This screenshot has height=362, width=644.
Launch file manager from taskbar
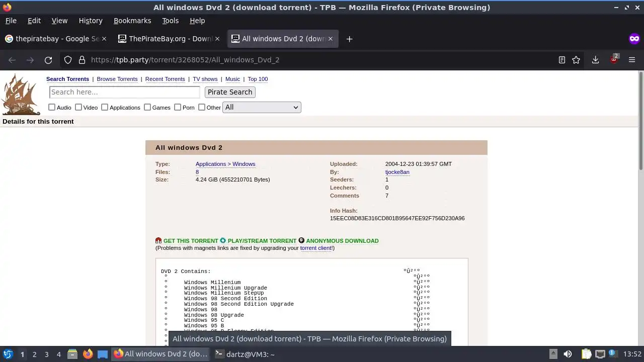pyautogui.click(x=72, y=354)
